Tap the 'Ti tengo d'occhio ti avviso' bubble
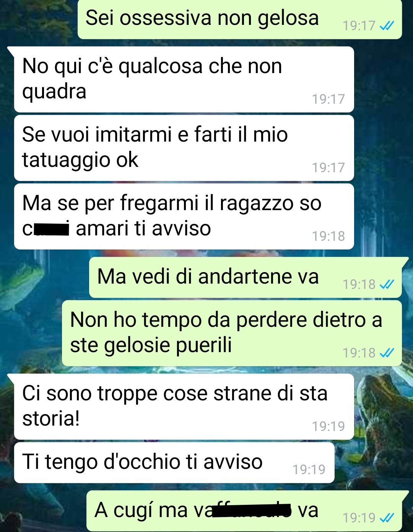The height and width of the screenshot is (532, 413). click(174, 463)
